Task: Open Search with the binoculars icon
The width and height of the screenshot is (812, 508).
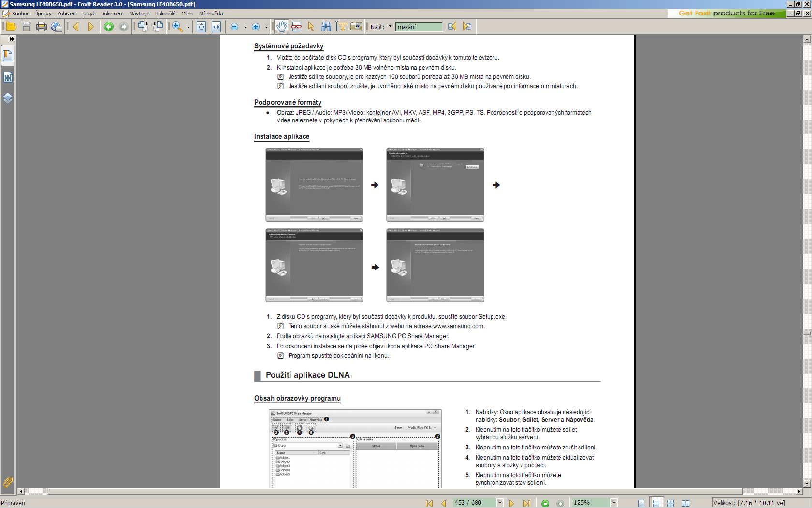Action: [326, 27]
